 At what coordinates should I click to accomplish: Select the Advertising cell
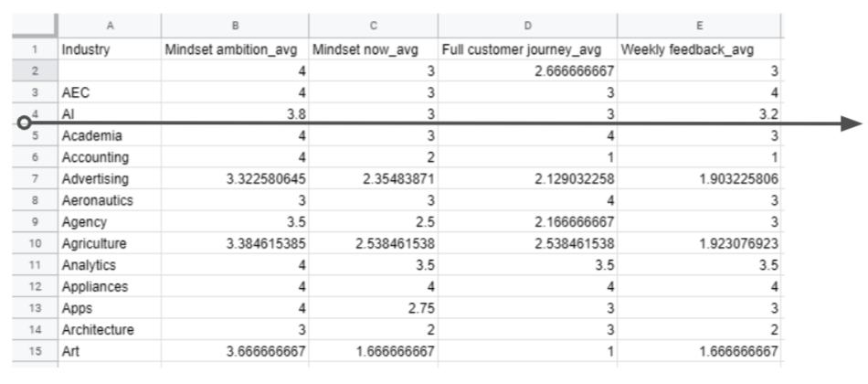[109, 178]
